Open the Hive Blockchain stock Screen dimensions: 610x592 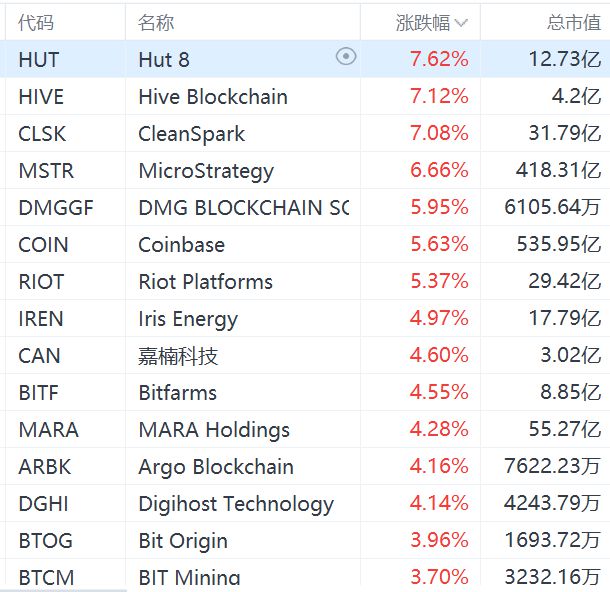tap(212, 96)
